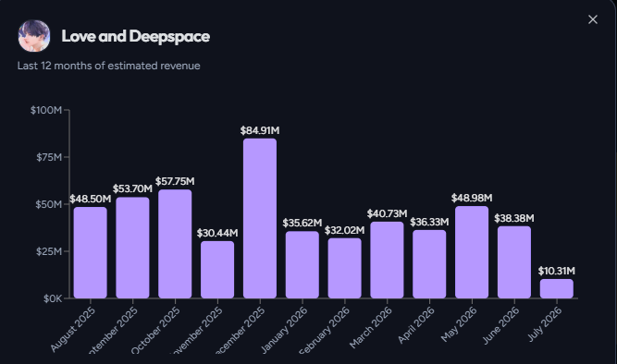
Task: Click the 'January 2026' x-axis label
Action: (x=284, y=330)
